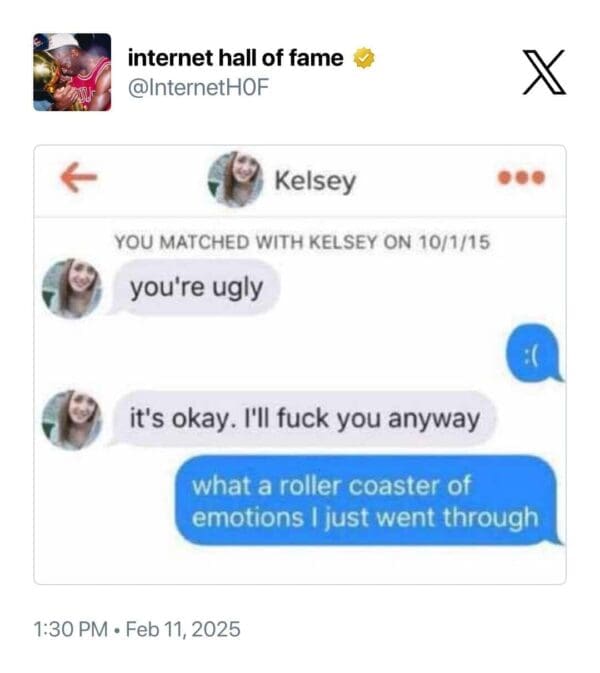Click the gold verified badge
This screenshot has width=600, height=673.
click(364, 58)
